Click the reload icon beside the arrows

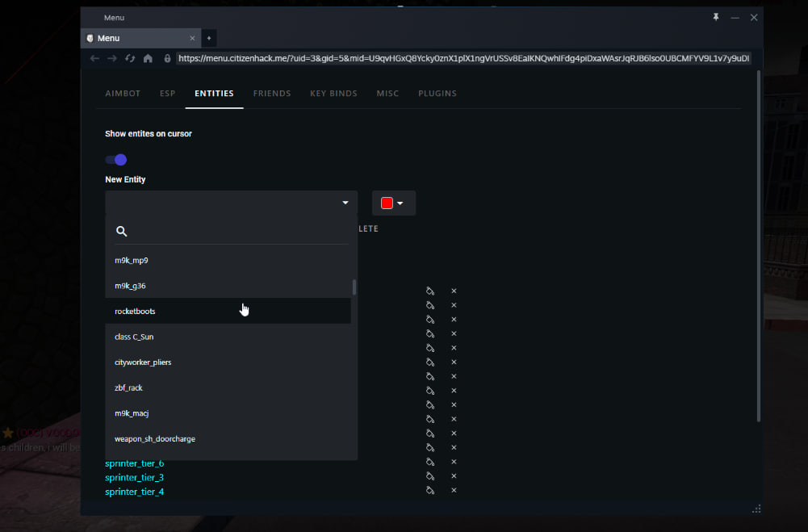pyautogui.click(x=129, y=58)
